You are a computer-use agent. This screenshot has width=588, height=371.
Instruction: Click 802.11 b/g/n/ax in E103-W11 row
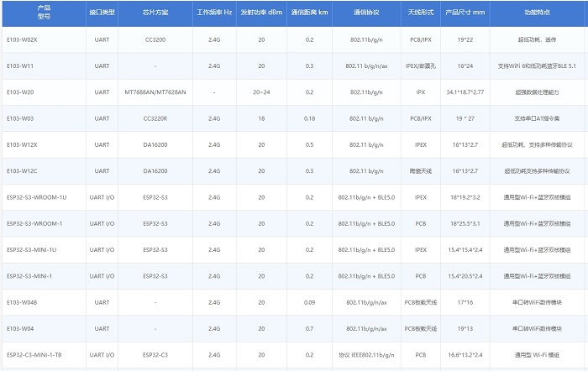click(x=366, y=66)
